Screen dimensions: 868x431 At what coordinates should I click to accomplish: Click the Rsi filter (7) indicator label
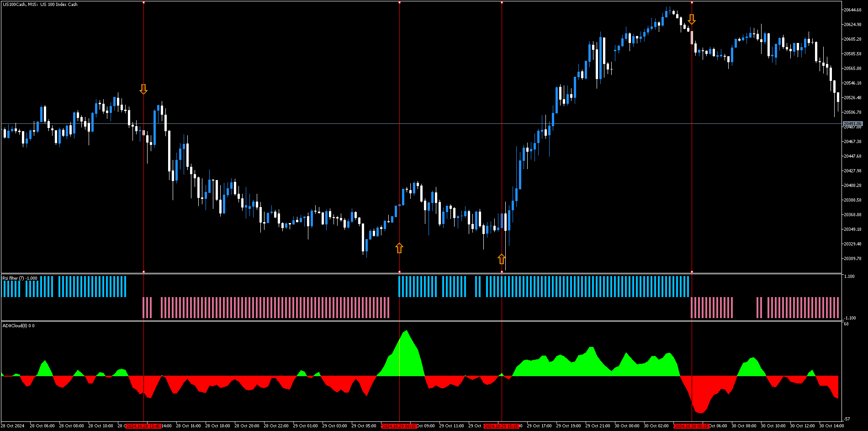click(20, 278)
